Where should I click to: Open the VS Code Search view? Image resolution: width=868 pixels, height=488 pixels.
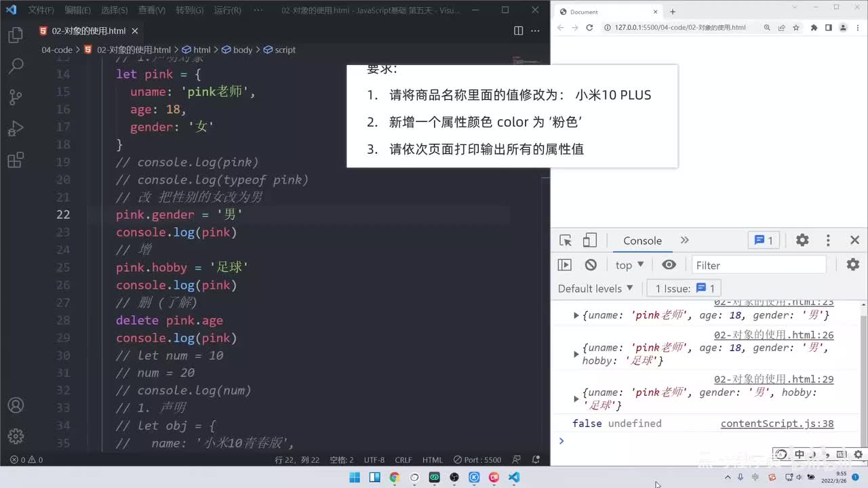[x=16, y=66]
